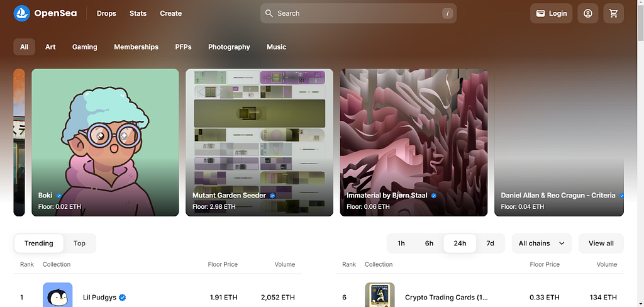Click Floor: 0.02 ETH text
This screenshot has width=644, height=307.
pyautogui.click(x=60, y=207)
